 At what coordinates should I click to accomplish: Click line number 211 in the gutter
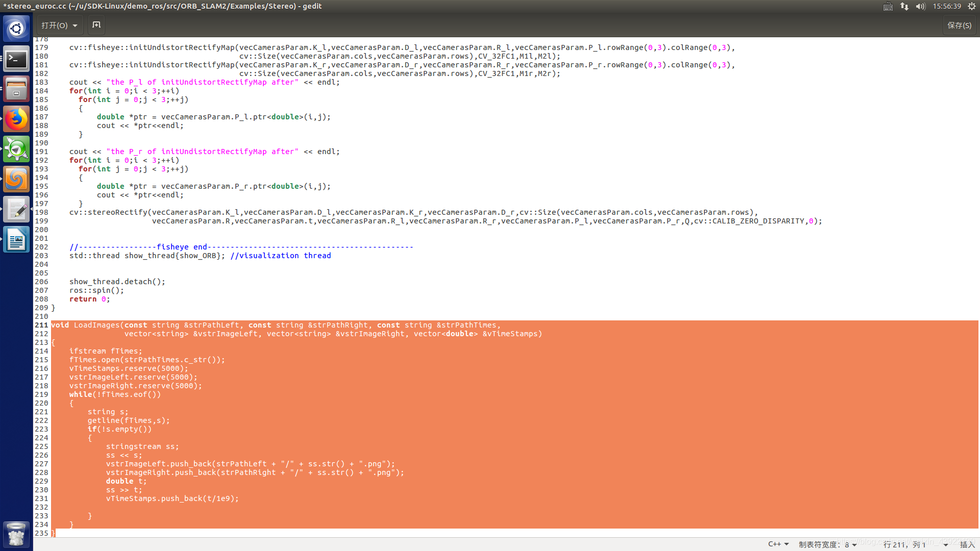pyautogui.click(x=41, y=325)
